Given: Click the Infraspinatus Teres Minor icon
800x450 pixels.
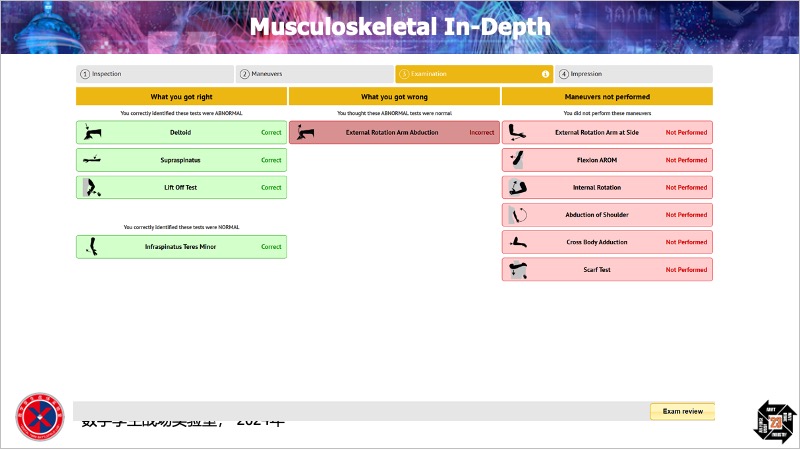Looking at the screenshot, I should tap(92, 247).
